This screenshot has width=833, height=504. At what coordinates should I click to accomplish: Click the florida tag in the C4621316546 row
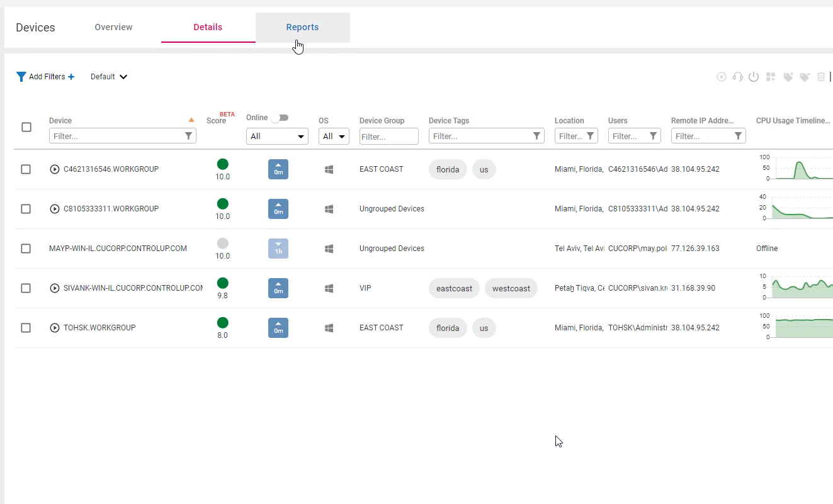click(448, 169)
